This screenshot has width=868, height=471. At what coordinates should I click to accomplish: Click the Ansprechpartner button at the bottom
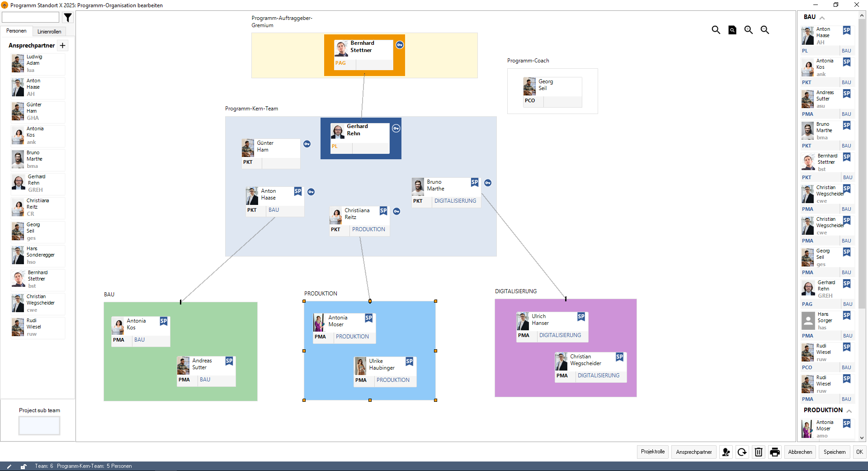tap(694, 452)
